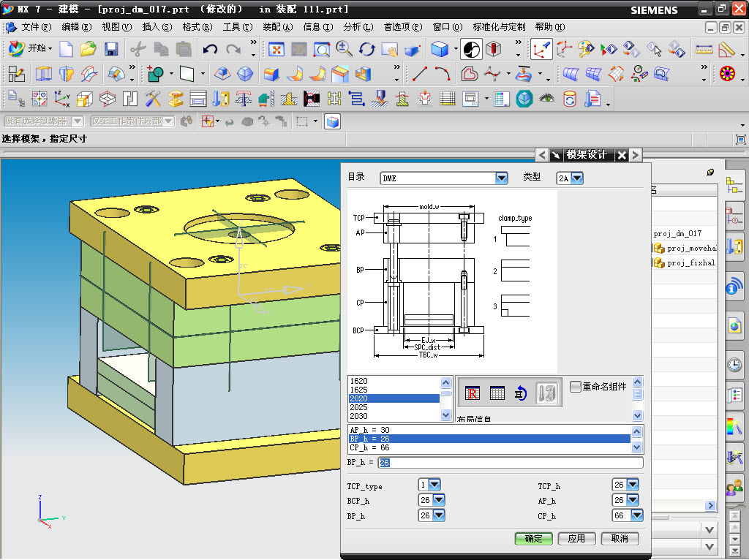
Task: Enable the 重命名组件 checkbox
Action: [576, 386]
